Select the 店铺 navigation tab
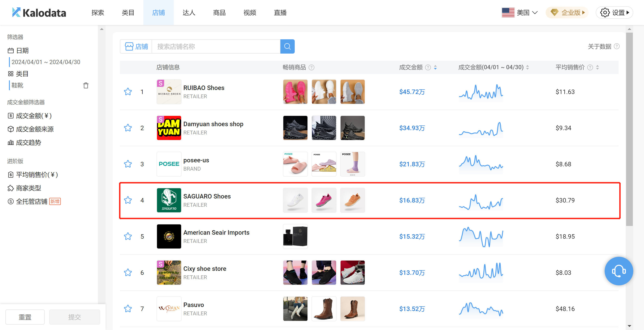 (159, 13)
